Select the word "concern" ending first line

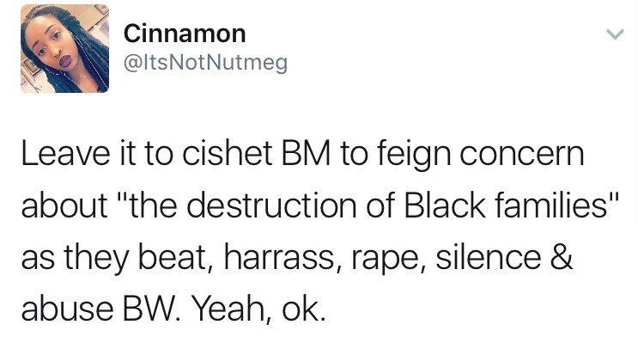[x=521, y=155]
